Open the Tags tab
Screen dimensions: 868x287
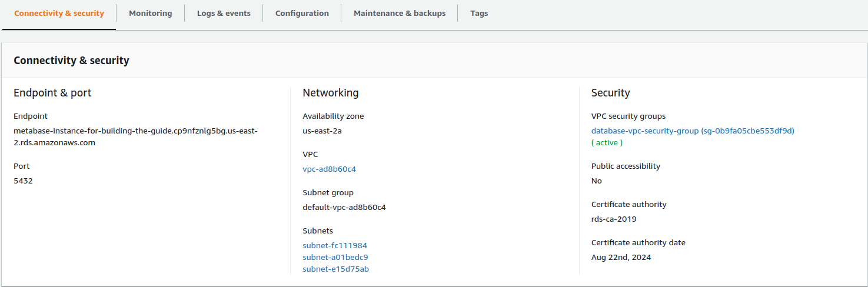pos(479,13)
